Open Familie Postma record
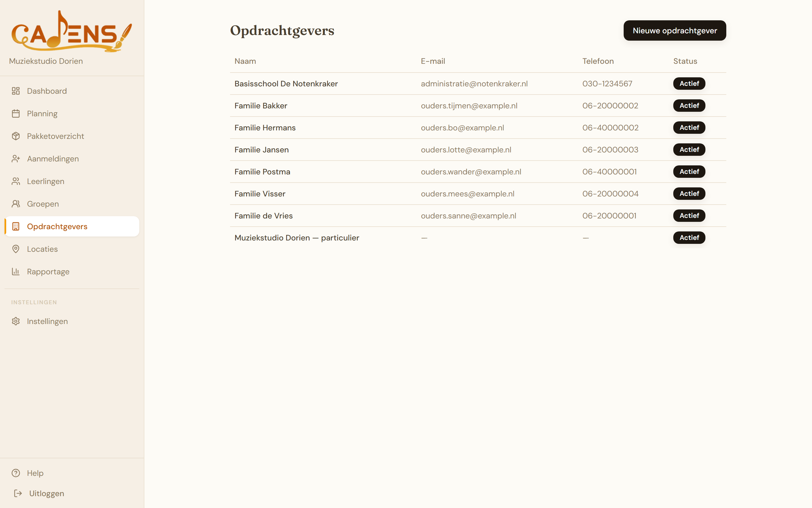Screen dimensions: 812x508 (478, 172)
